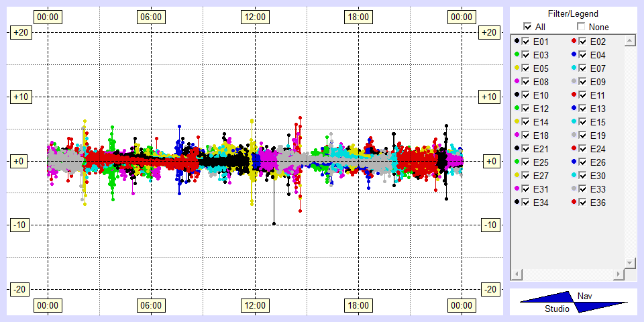Uncheck the E13 satellite checkbox
Image resolution: width=644 pixels, height=322 pixels.
coord(583,109)
